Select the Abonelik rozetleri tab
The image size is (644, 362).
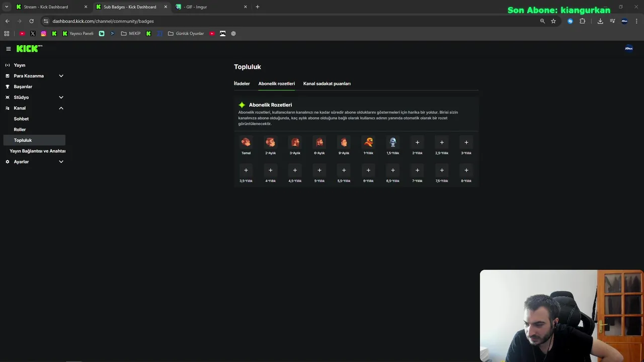(x=277, y=83)
